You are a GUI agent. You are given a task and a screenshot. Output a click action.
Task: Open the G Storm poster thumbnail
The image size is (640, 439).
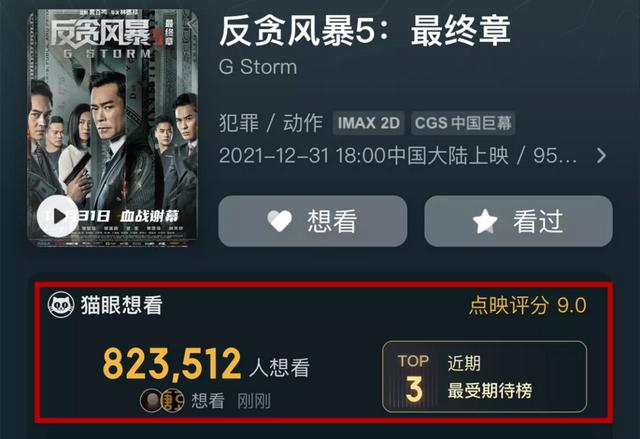[x=113, y=127]
